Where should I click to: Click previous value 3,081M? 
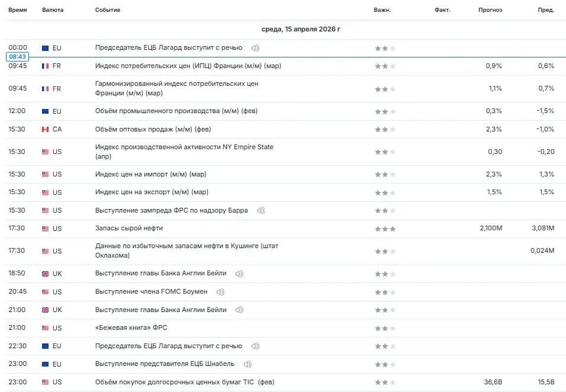[x=543, y=228]
